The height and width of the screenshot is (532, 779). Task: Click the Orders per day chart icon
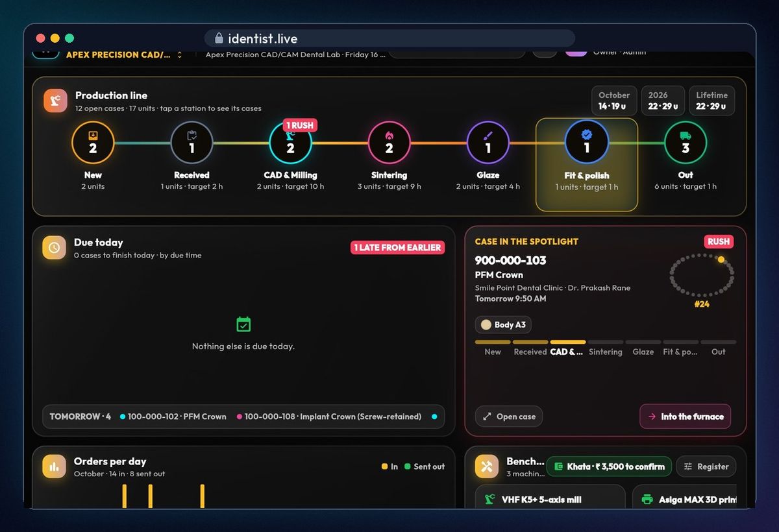click(54, 466)
